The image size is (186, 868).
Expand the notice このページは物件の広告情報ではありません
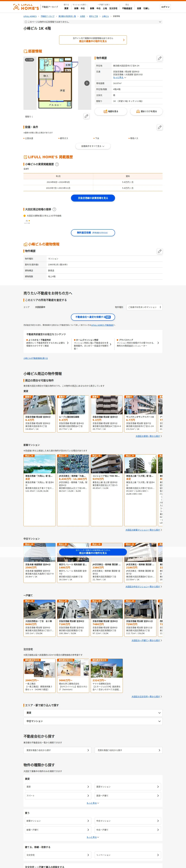click(x=93, y=22)
